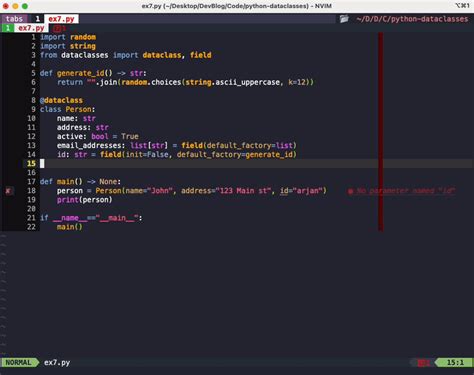This screenshot has width=474, height=375.
Task: Click line number 4 in the gutter
Action: [33, 64]
